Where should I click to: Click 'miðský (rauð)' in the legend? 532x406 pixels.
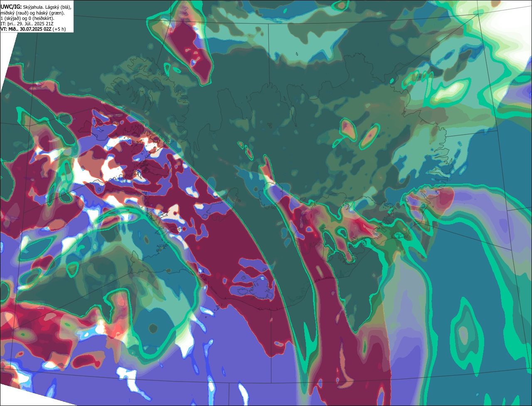[x=15, y=13]
